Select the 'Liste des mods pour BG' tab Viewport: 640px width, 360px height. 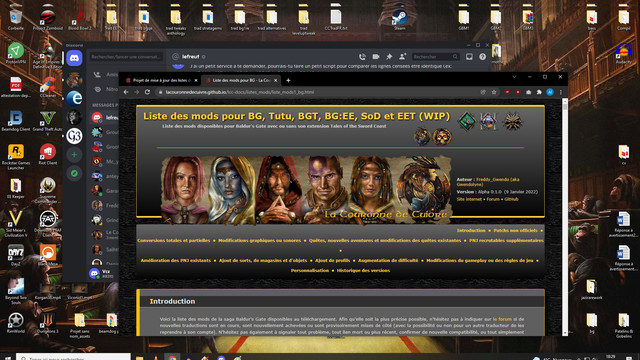241,80
